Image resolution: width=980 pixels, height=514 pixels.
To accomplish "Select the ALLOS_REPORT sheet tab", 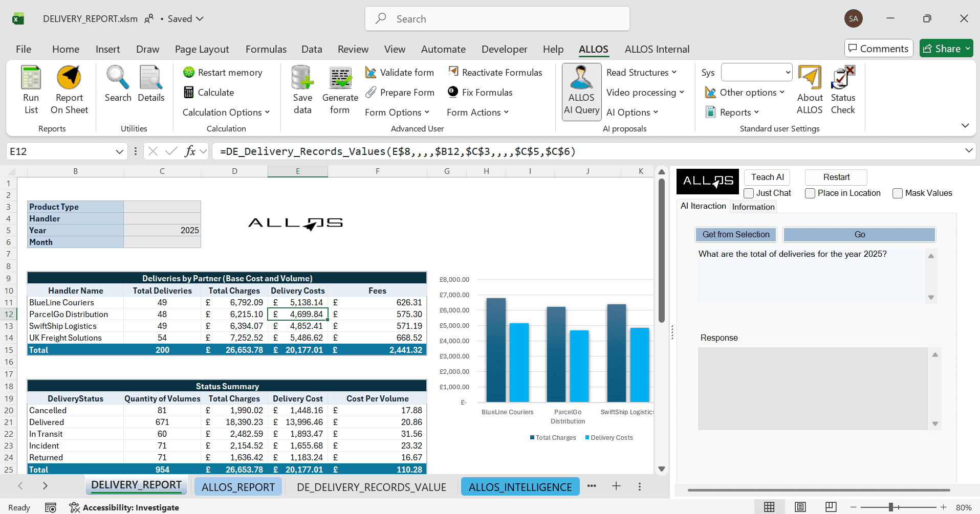I will coord(238,487).
